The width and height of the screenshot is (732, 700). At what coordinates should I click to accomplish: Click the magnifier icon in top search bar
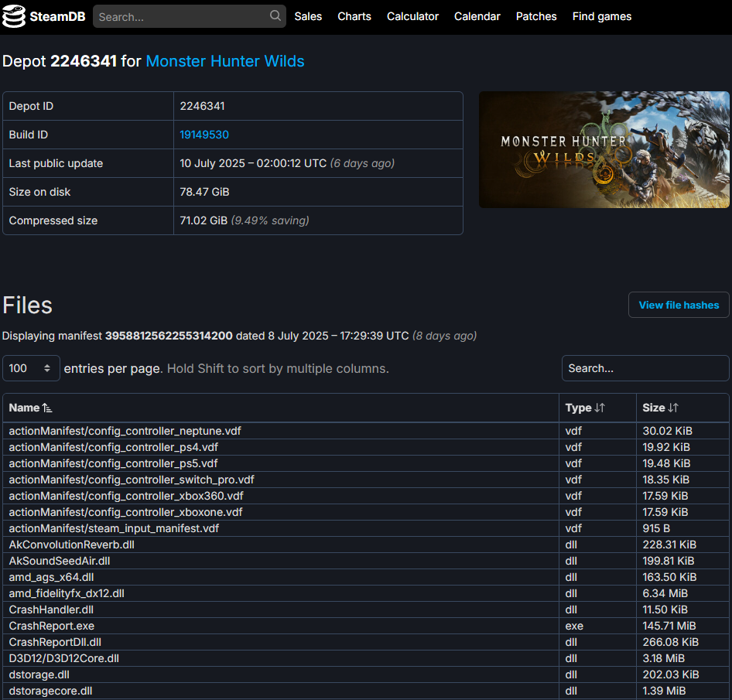click(x=275, y=16)
